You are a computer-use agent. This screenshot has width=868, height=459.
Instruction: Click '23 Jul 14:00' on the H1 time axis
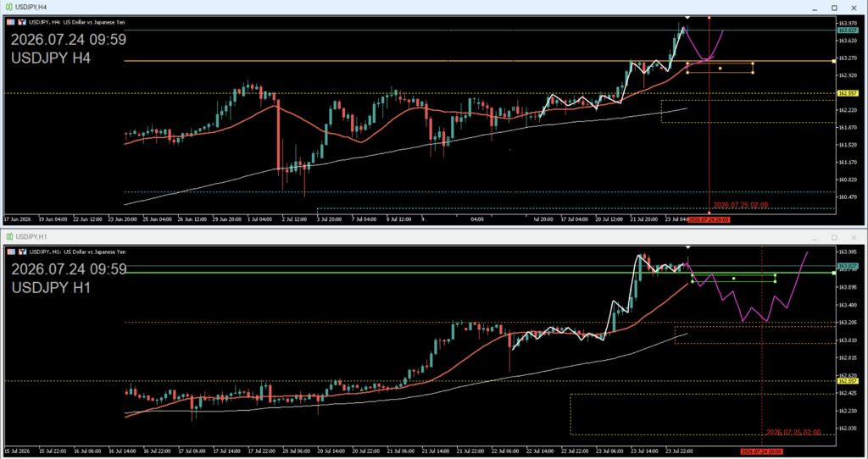(643, 451)
